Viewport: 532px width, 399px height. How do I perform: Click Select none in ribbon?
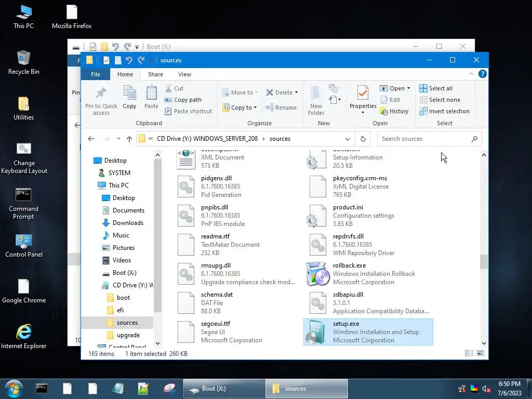point(440,100)
